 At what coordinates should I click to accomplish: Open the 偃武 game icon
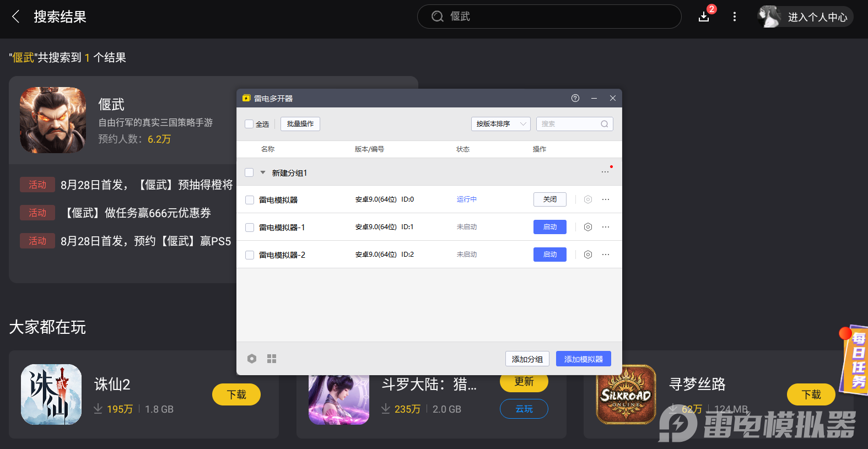pyautogui.click(x=53, y=120)
